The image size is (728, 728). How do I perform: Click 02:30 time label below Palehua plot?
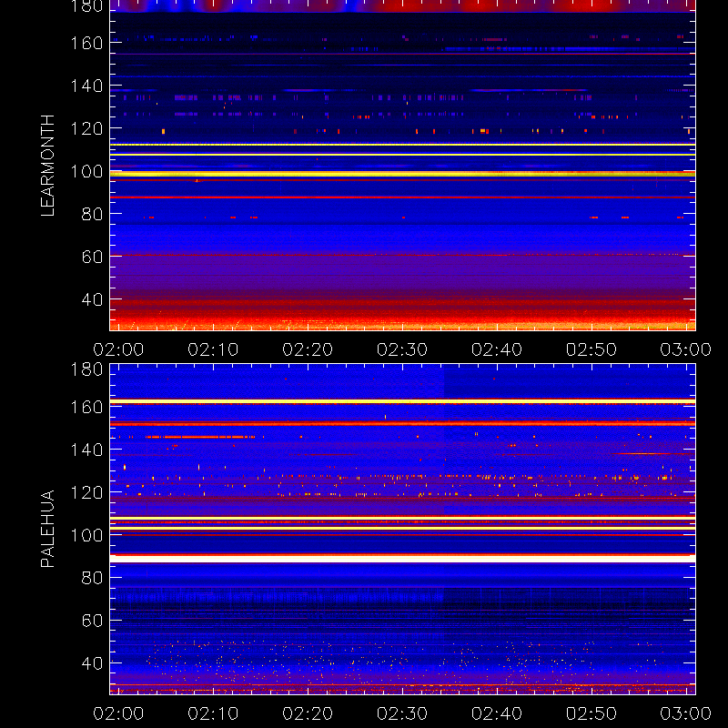(x=402, y=713)
